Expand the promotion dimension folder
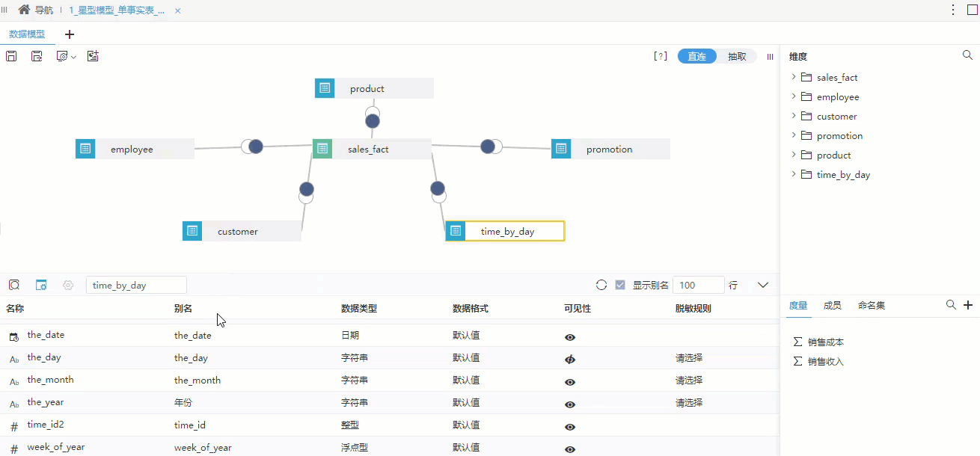This screenshot has height=456, width=980. pos(794,135)
